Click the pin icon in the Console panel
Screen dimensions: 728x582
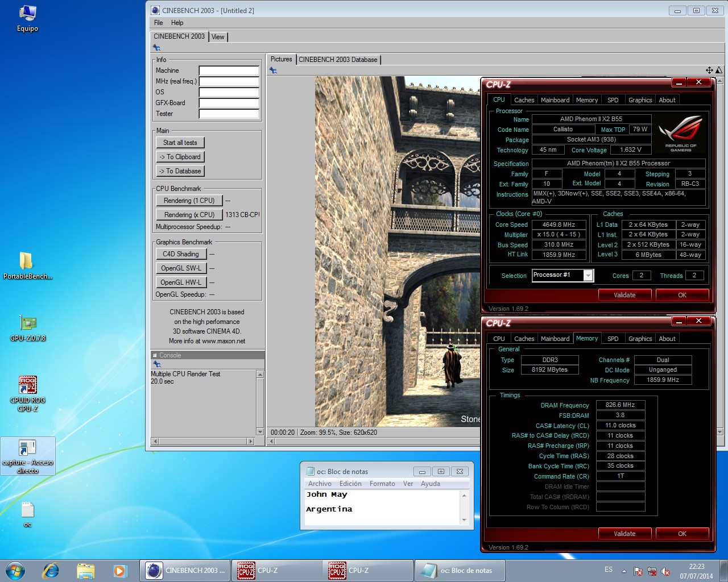157,364
